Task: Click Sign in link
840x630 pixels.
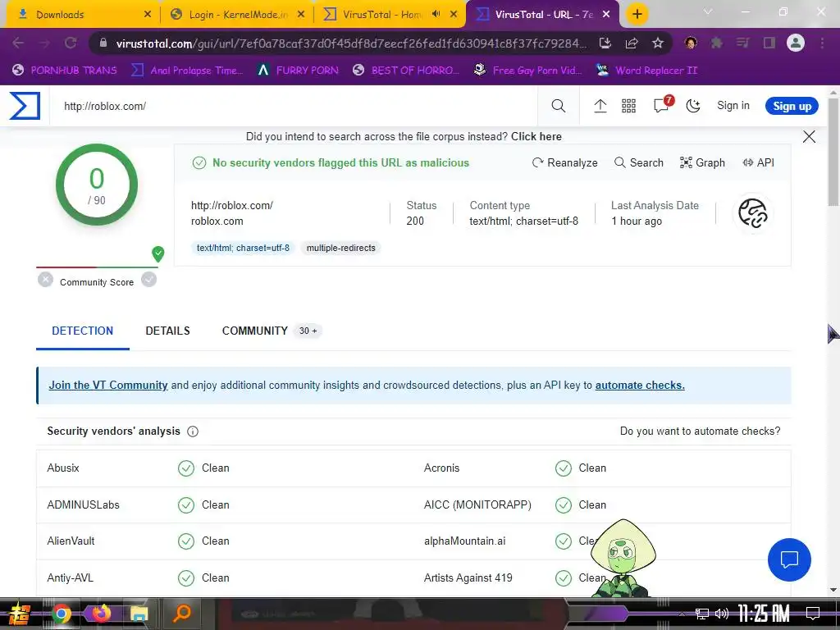Action: point(733,106)
